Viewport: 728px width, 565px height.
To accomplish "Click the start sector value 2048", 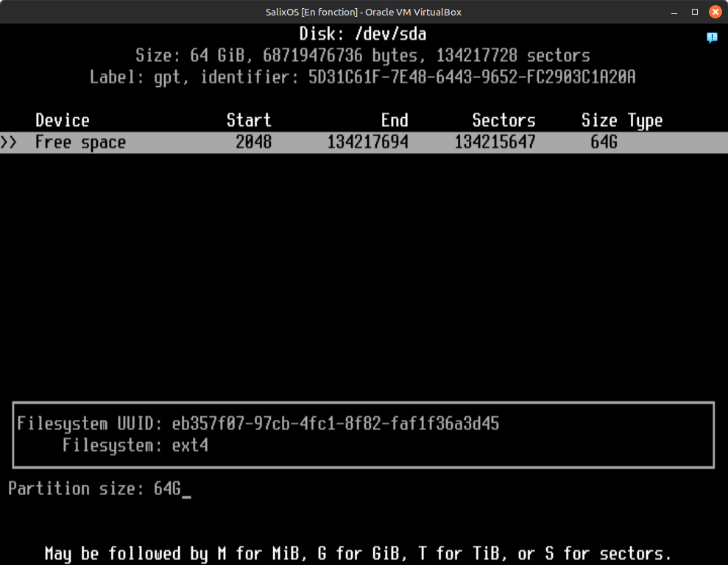I will coord(253,143).
